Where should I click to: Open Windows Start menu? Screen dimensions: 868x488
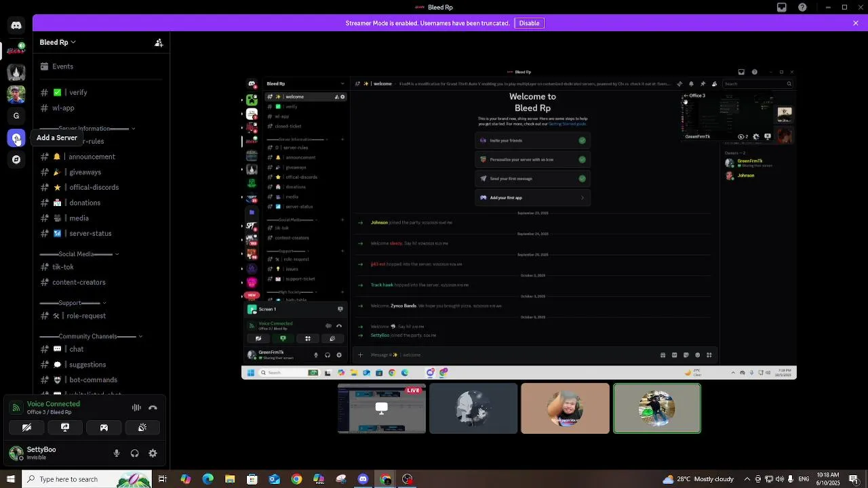(10, 479)
